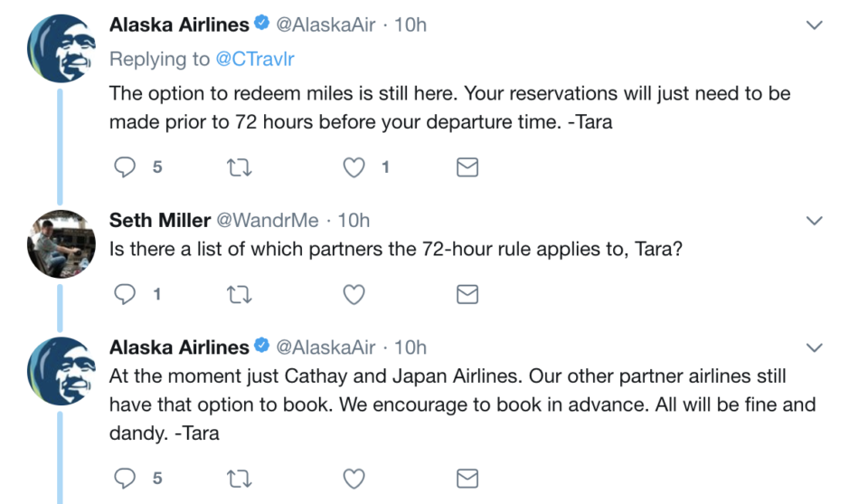Open the @CTravlr profile link
The image size is (868, 504).
(x=255, y=59)
